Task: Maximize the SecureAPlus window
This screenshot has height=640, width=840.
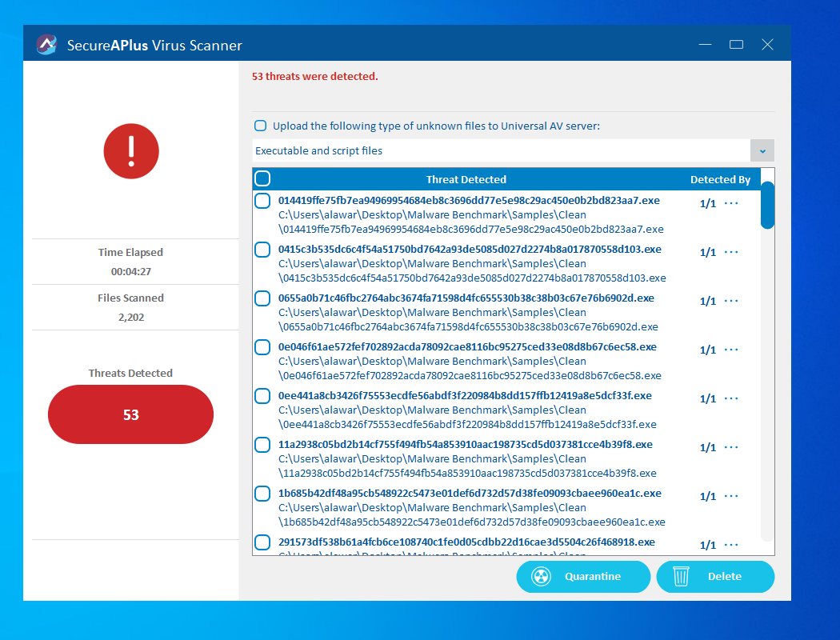Action: coord(736,45)
